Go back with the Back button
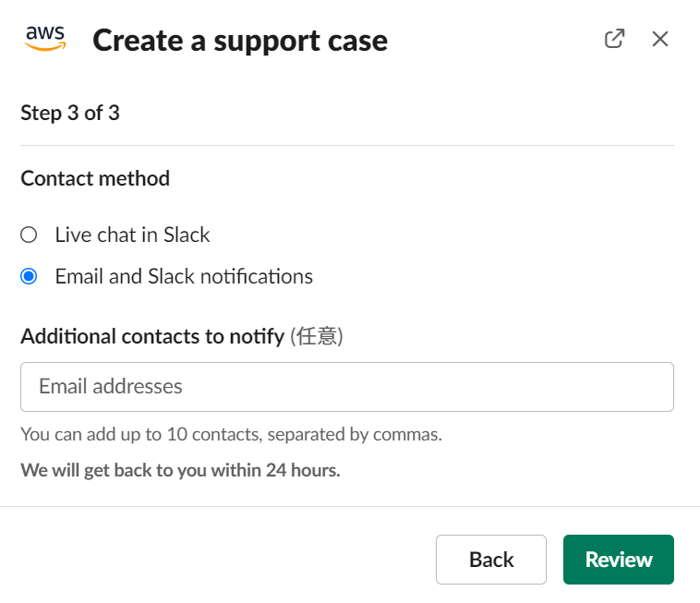The width and height of the screenshot is (700, 603). coord(491,560)
